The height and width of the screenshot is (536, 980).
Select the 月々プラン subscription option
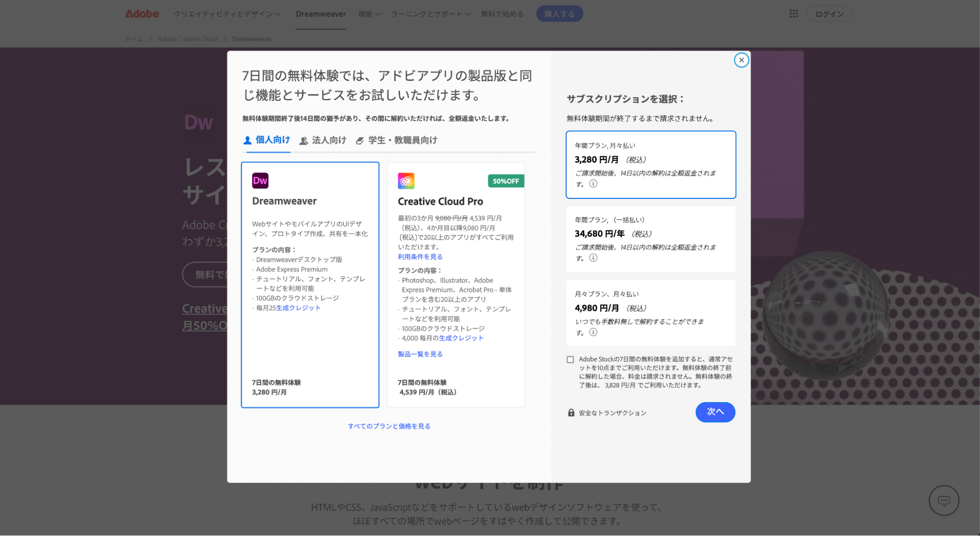651,313
